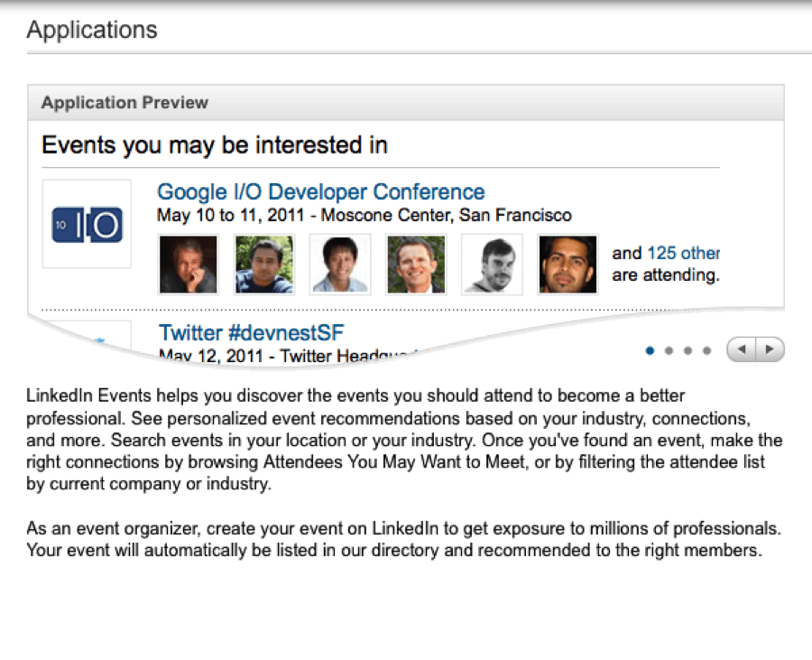Select the second carousel pagination dot
Screen dimensions: 812x660
click(x=669, y=350)
